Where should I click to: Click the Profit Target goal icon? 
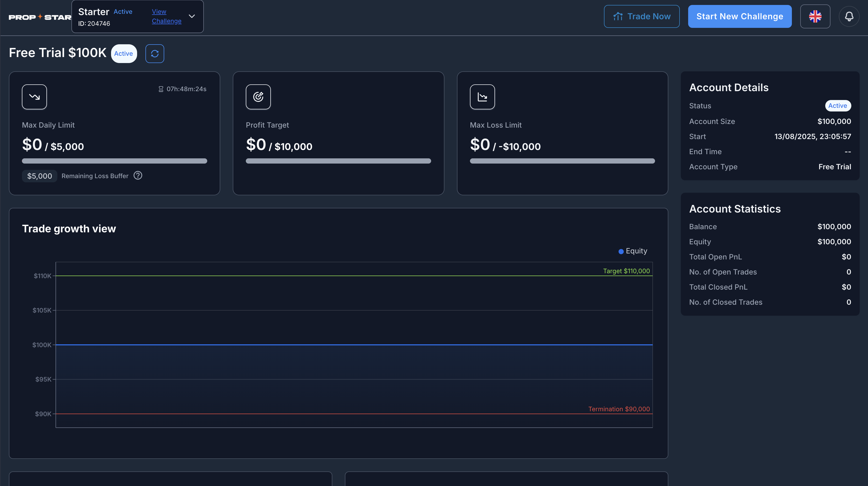coord(258,97)
